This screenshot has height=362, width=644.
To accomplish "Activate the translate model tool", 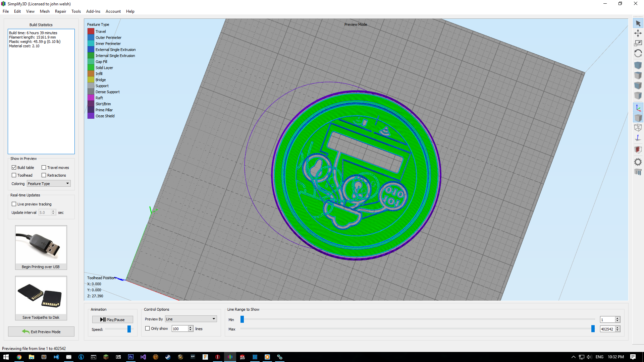I will 638,33.
